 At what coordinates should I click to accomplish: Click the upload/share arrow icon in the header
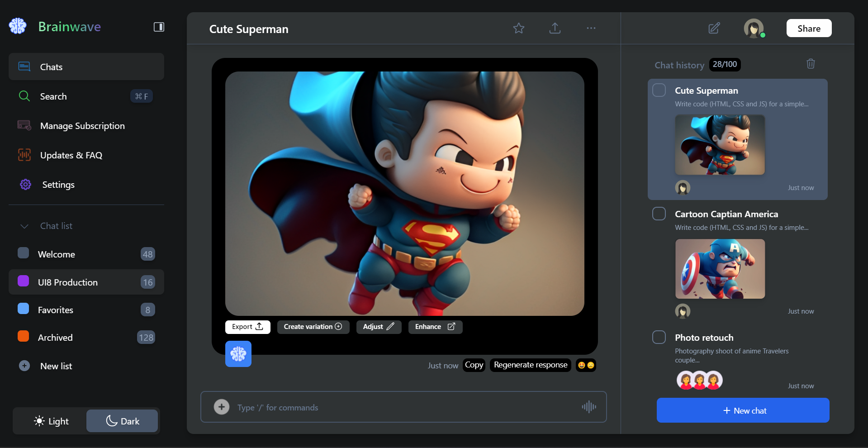555,28
